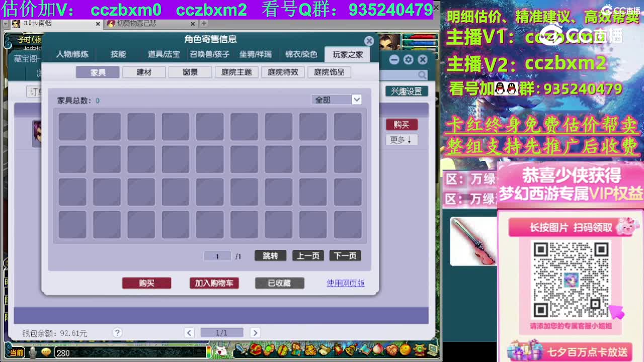The width and height of the screenshot is (644, 362).
Task: Open 兴趣设置 in the back window
Action: click(407, 92)
